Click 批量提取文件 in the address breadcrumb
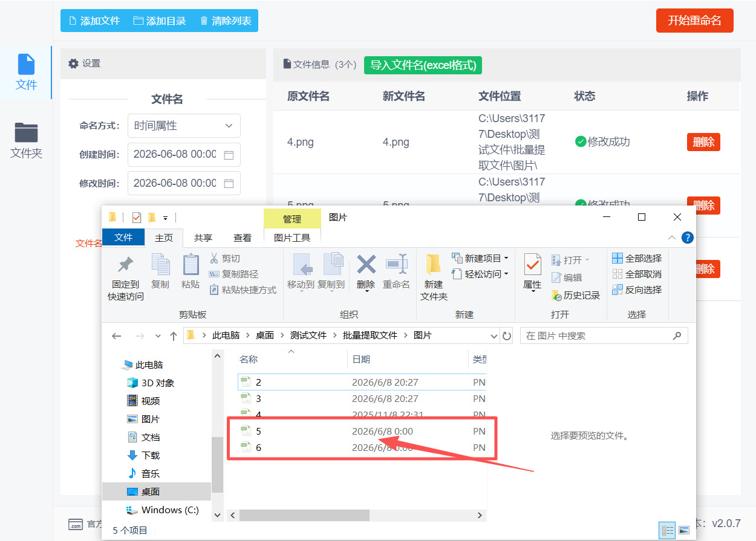 [x=370, y=335]
